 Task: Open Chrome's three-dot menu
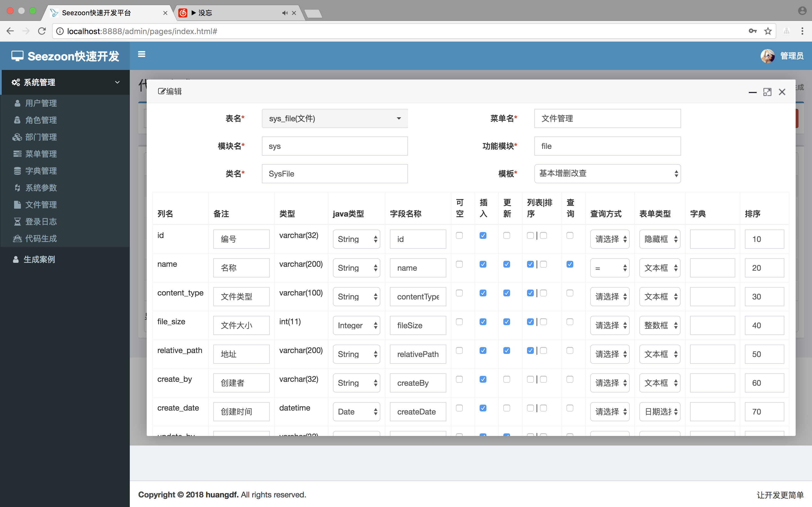[802, 31]
